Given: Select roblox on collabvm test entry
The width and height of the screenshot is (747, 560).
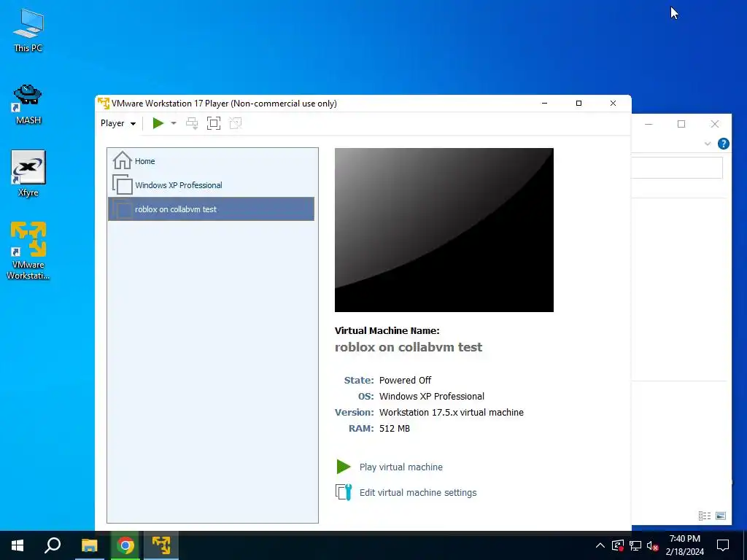Looking at the screenshot, I should coord(211,209).
